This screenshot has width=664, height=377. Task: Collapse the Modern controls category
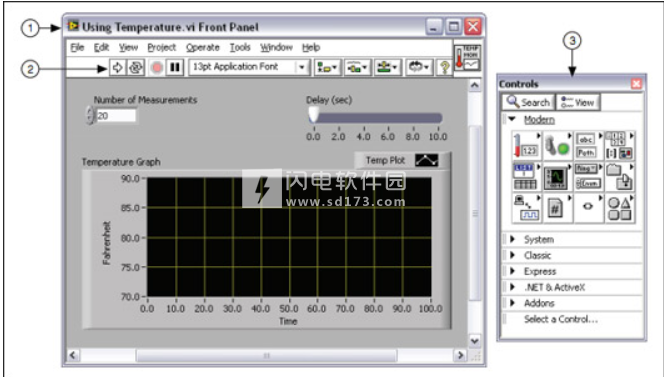click(513, 119)
